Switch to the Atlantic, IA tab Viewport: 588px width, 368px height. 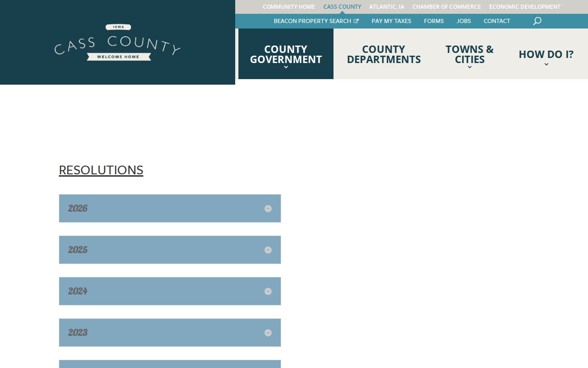(387, 7)
